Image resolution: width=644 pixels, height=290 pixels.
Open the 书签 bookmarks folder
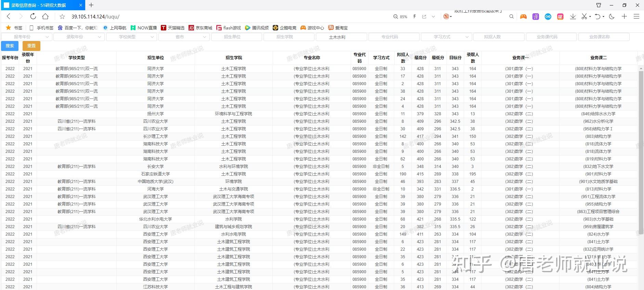pyautogui.click(x=14, y=28)
